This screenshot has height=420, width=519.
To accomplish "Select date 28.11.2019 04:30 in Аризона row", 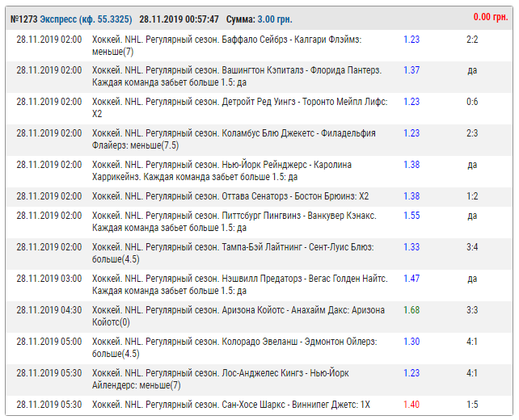I will (x=49, y=310).
